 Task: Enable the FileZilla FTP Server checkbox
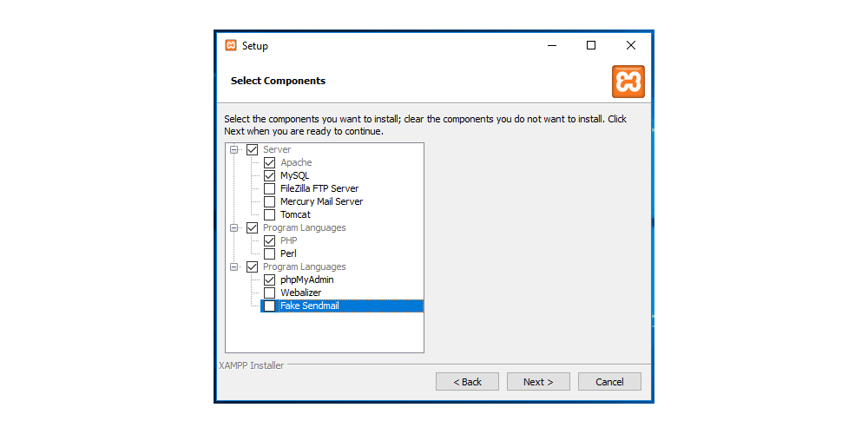point(270,188)
